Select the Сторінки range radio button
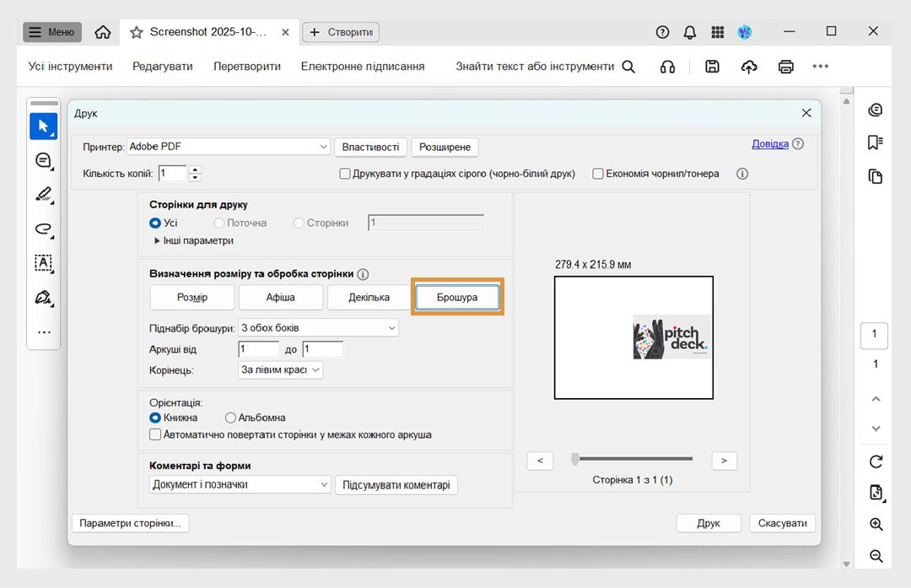This screenshot has height=588, width=911. tap(299, 223)
